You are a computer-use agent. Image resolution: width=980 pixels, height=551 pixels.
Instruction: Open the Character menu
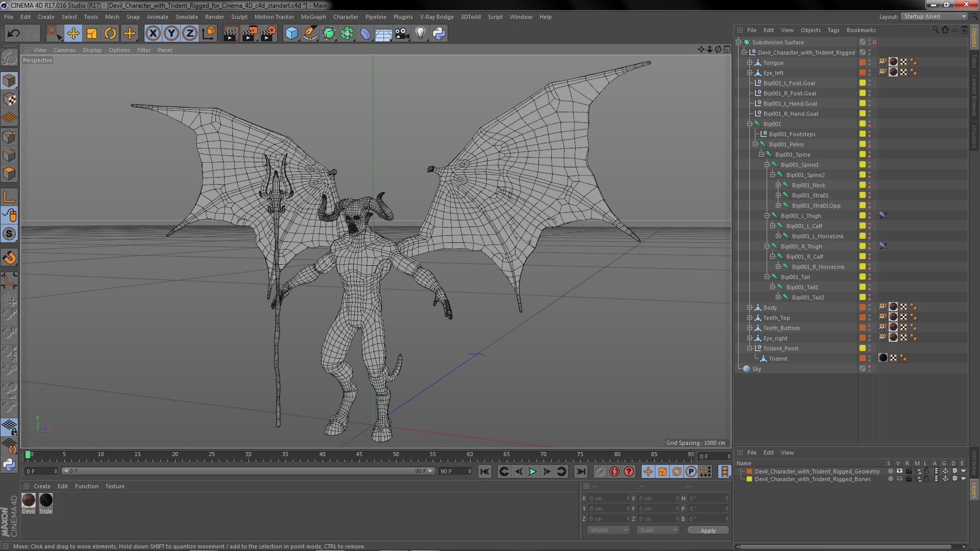click(346, 17)
